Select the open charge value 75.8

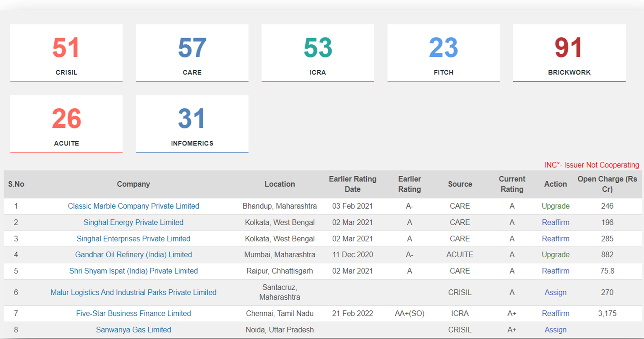[x=607, y=271]
